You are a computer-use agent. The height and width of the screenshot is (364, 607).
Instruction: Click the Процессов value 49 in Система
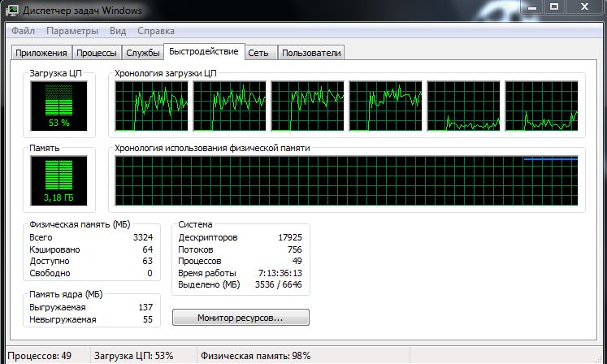tap(297, 261)
